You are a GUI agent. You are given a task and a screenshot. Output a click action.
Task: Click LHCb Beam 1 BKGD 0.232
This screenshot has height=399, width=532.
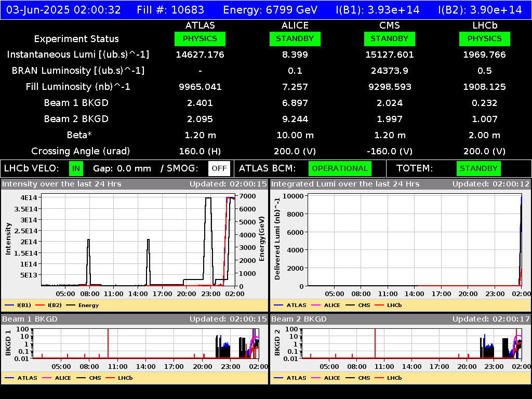click(x=485, y=103)
